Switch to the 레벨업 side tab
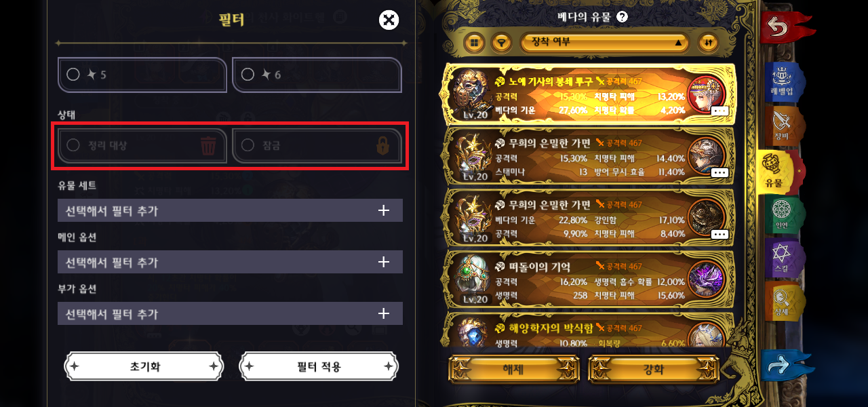Image resolution: width=868 pixels, height=407 pixels. coord(783,82)
